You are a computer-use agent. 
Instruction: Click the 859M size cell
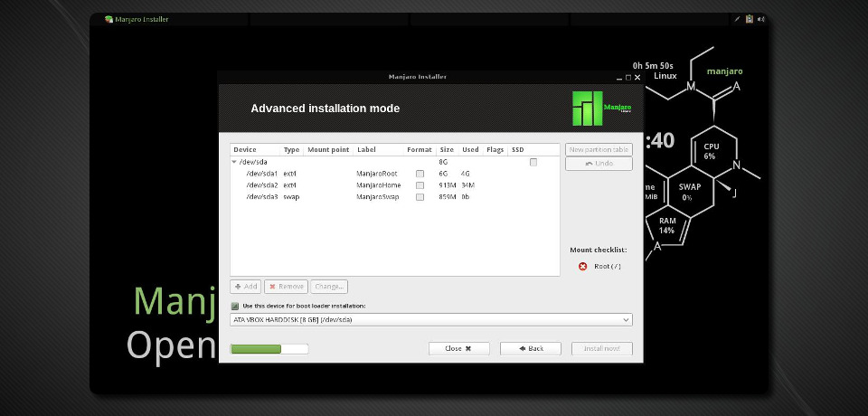coord(448,197)
